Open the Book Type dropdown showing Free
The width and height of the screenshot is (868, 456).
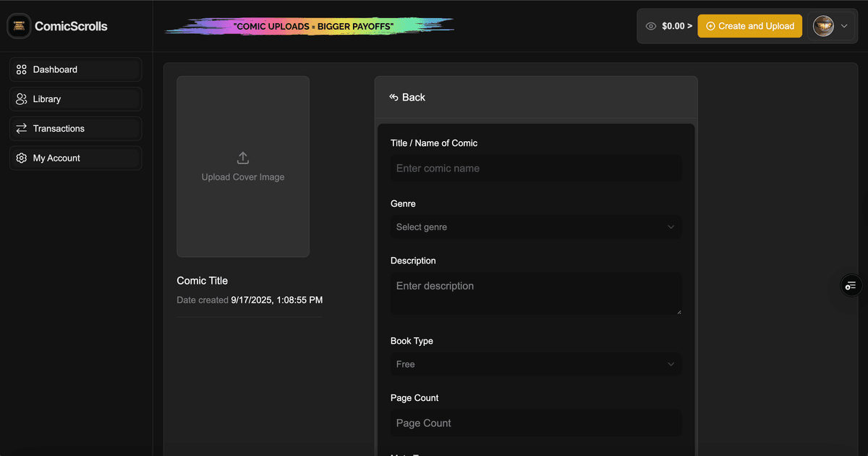pos(535,364)
